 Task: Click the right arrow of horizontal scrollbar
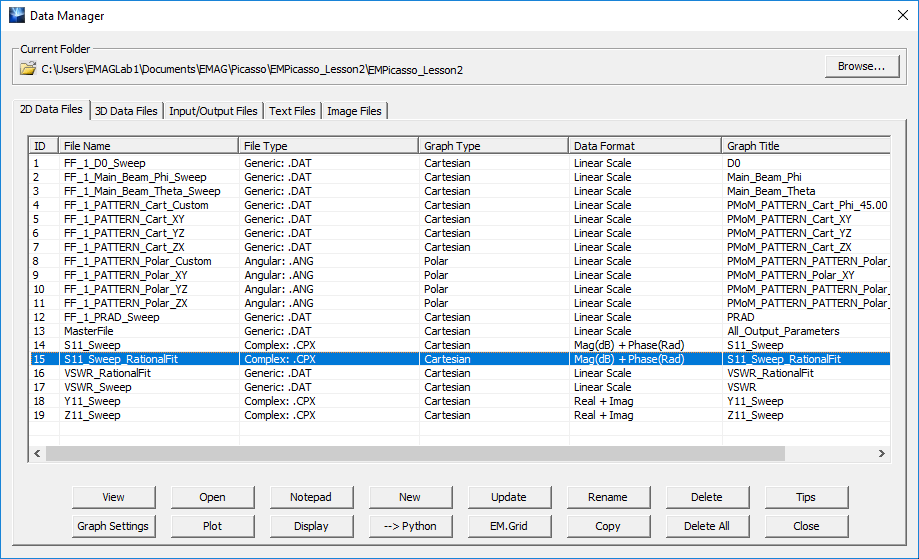click(882, 453)
